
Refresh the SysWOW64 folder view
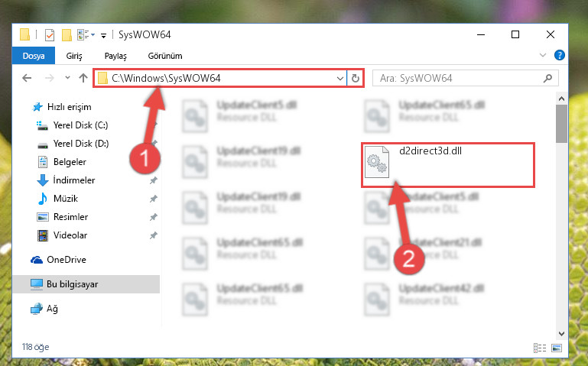[x=355, y=78]
